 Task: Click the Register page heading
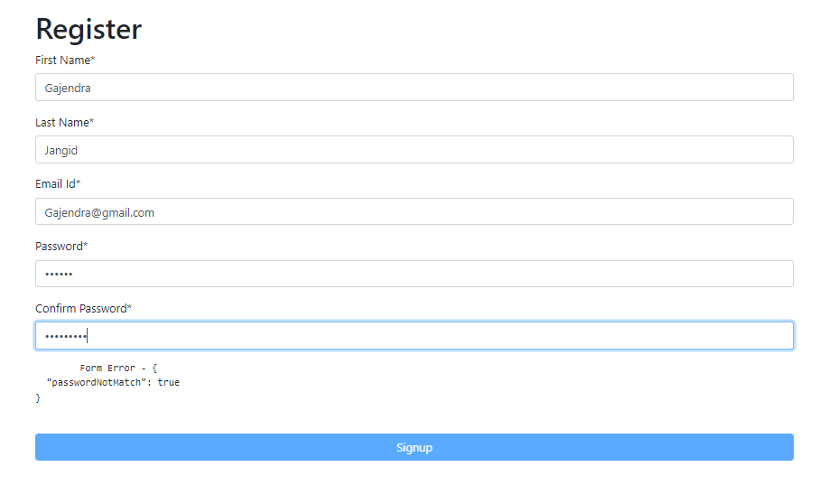(x=89, y=29)
